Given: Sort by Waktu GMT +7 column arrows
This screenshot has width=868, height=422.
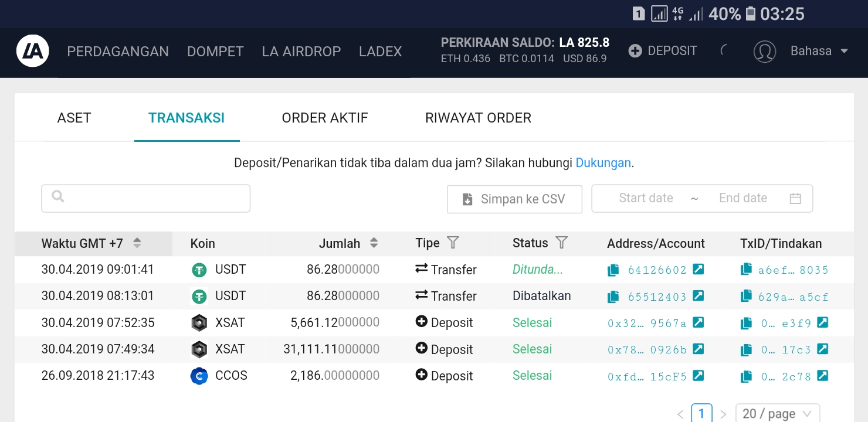Looking at the screenshot, I should [137, 243].
